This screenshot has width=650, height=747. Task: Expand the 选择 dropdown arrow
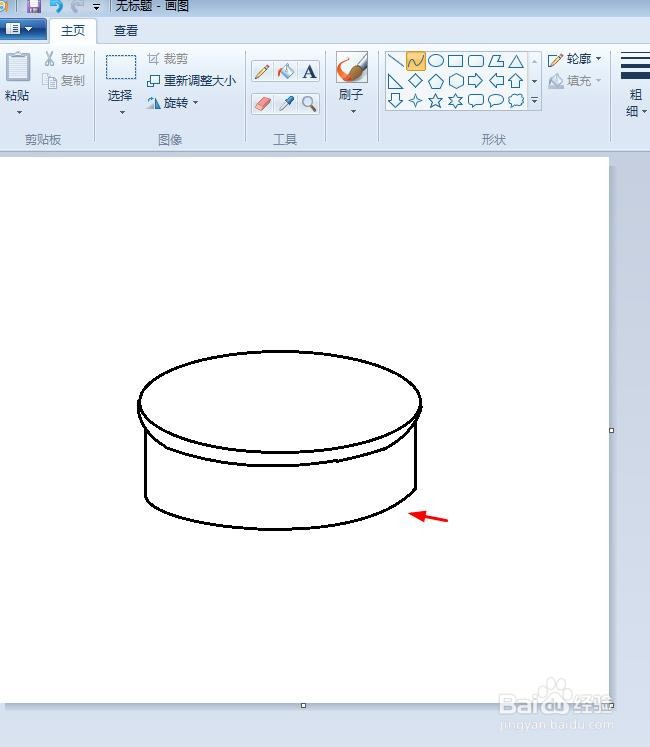pyautogui.click(x=122, y=112)
